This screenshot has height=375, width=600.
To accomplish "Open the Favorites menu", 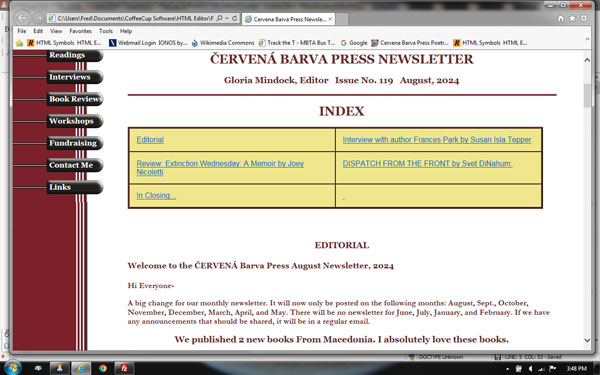I will [x=80, y=31].
